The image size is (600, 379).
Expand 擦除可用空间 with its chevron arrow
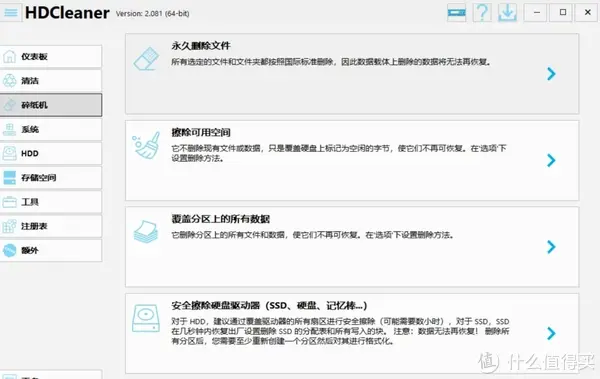tap(551, 160)
